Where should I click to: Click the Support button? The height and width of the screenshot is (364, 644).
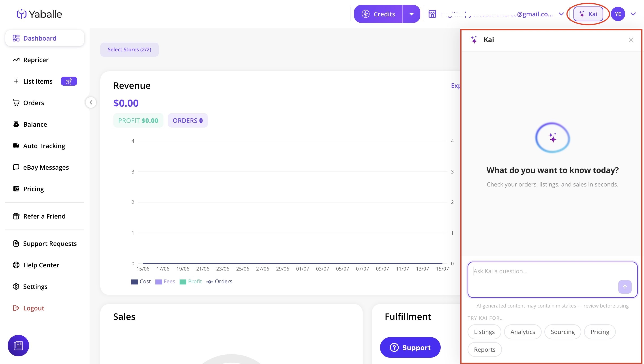[410, 347]
